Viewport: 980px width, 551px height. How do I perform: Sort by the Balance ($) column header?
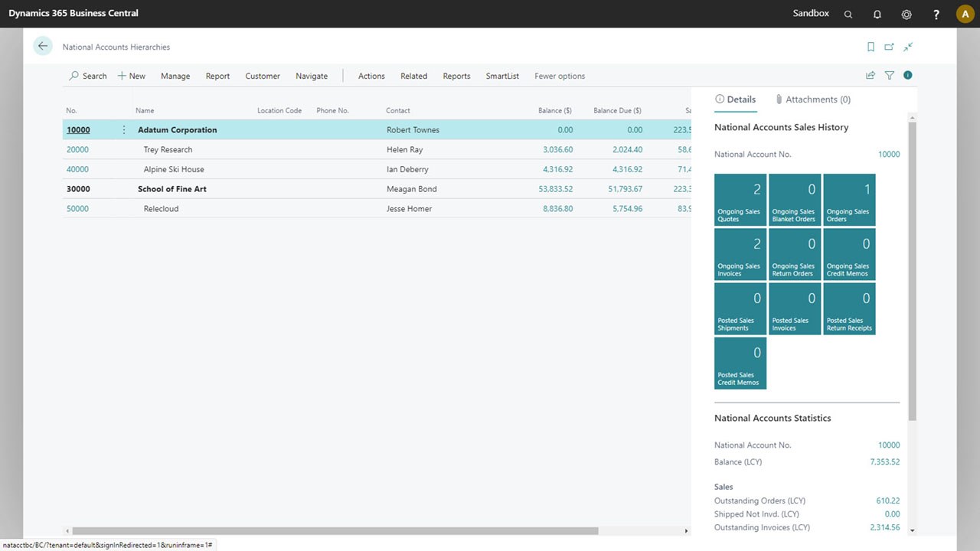point(554,111)
